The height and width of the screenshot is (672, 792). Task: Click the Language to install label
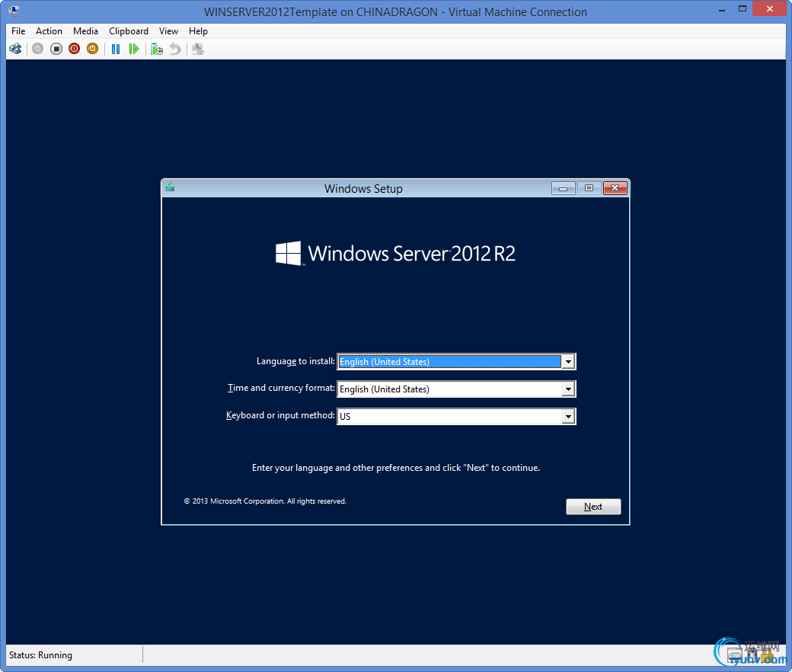[x=295, y=361]
